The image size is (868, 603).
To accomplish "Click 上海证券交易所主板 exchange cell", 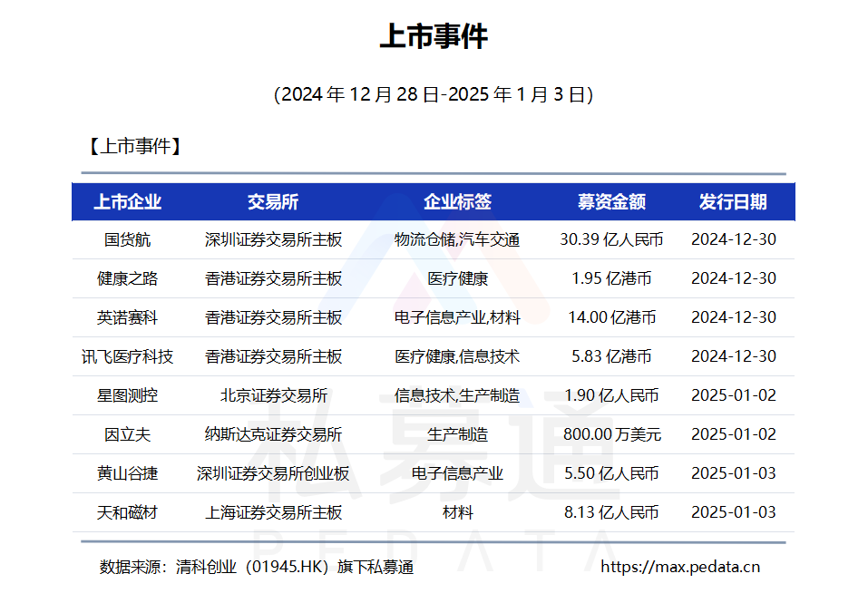I will (274, 513).
